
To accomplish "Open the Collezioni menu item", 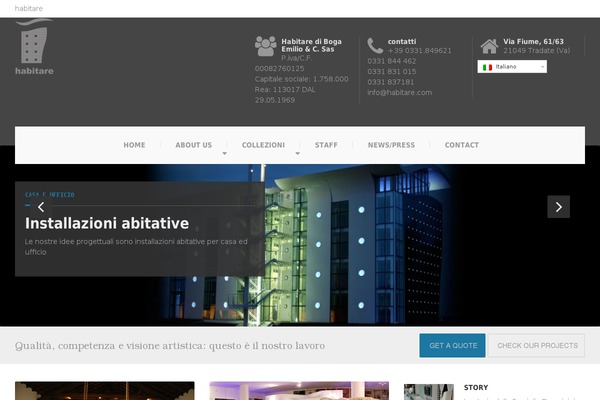I will click(263, 145).
